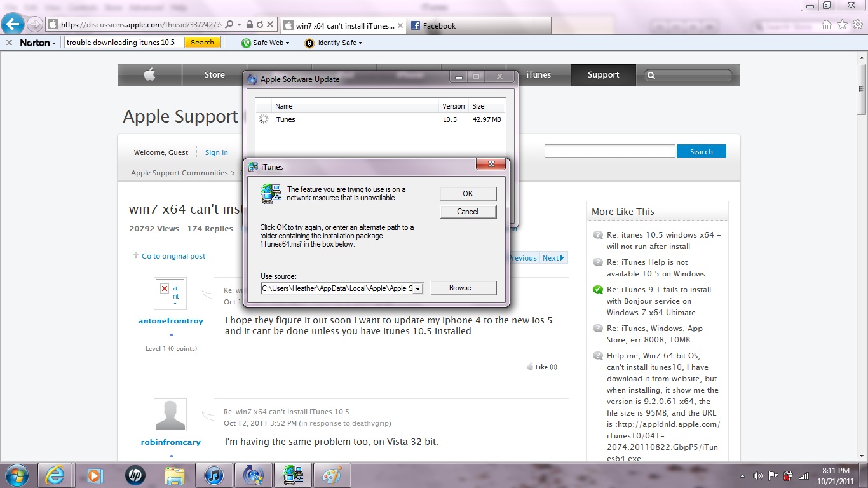Open Support in Apple navigation bar
This screenshot has width=868, height=488.
(x=604, y=75)
